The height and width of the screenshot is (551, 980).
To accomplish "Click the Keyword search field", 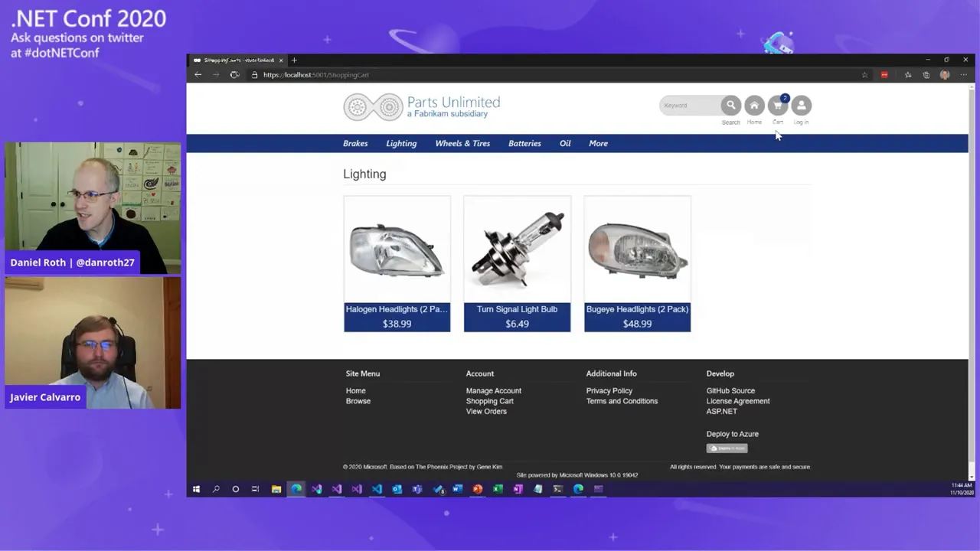I will pos(690,106).
